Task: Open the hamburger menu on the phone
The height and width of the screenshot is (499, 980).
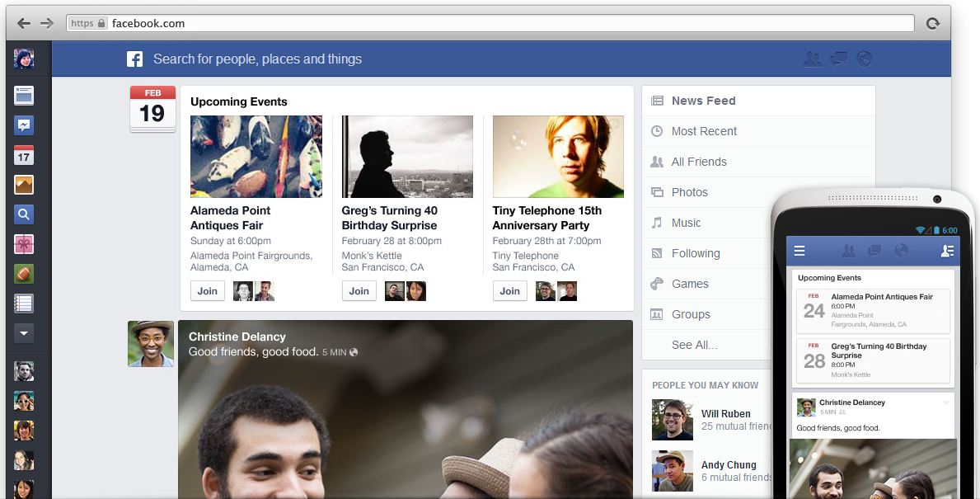Action: click(799, 251)
